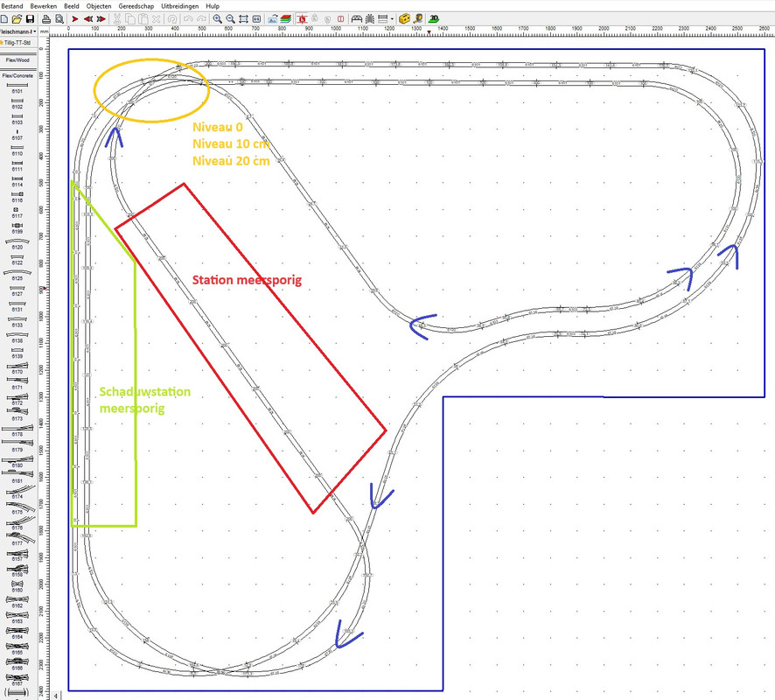Toggle the background image icon
The image size is (775, 700).
272,19
